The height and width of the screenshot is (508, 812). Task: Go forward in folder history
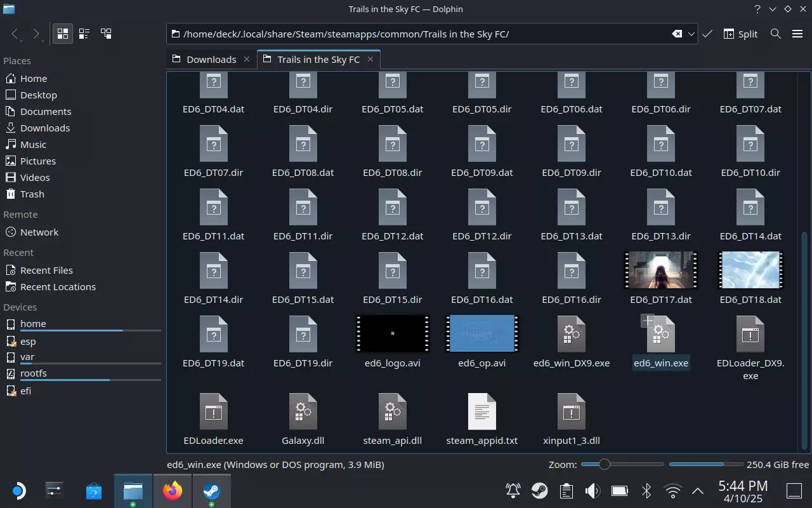[x=36, y=34]
